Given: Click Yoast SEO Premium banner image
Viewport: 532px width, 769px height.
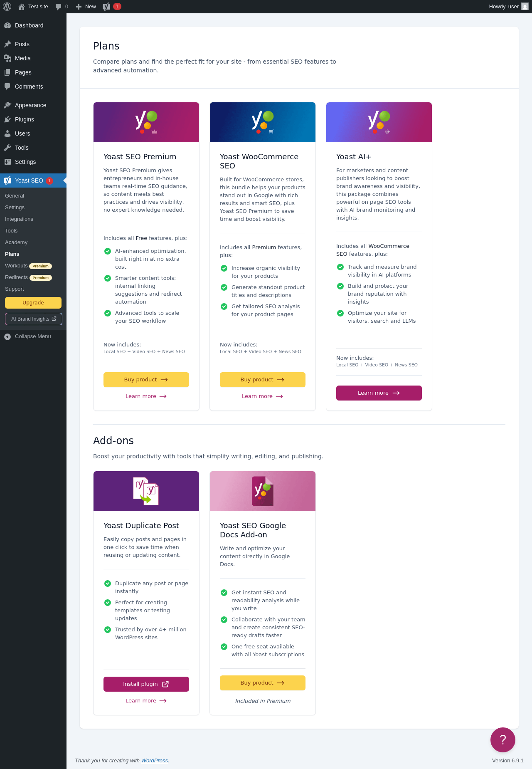Looking at the screenshot, I should 146,122.
